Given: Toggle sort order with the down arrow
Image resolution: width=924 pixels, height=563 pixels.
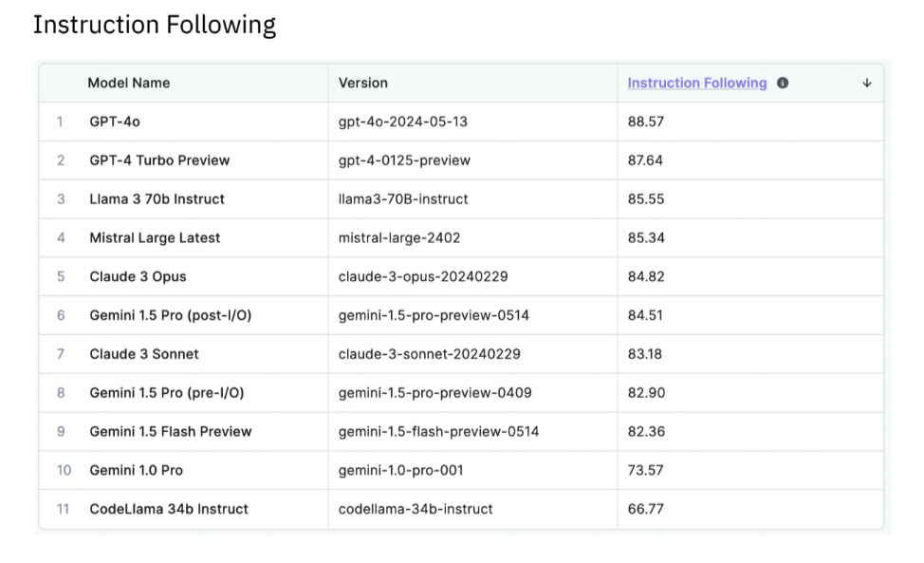Looking at the screenshot, I should pyautogui.click(x=866, y=84).
